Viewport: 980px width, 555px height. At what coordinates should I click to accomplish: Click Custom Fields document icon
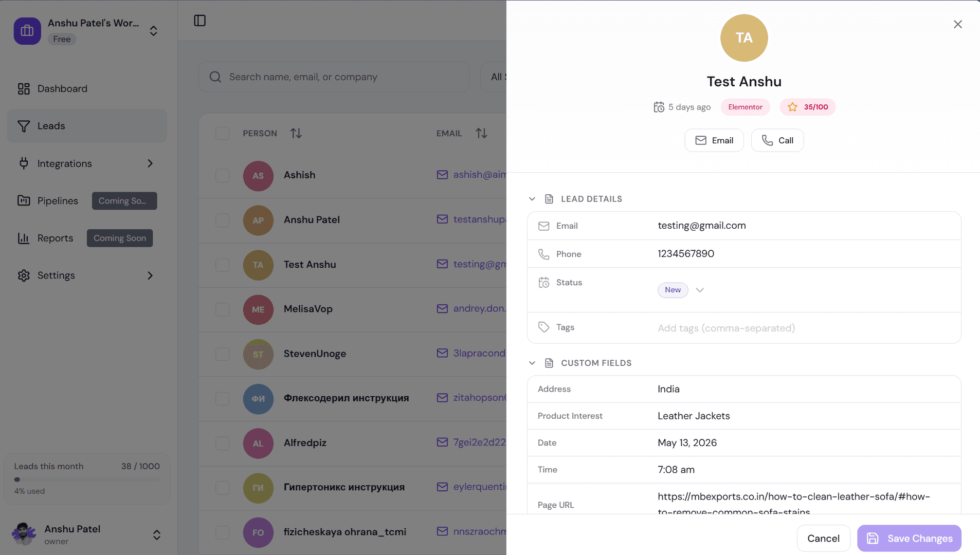tap(549, 363)
